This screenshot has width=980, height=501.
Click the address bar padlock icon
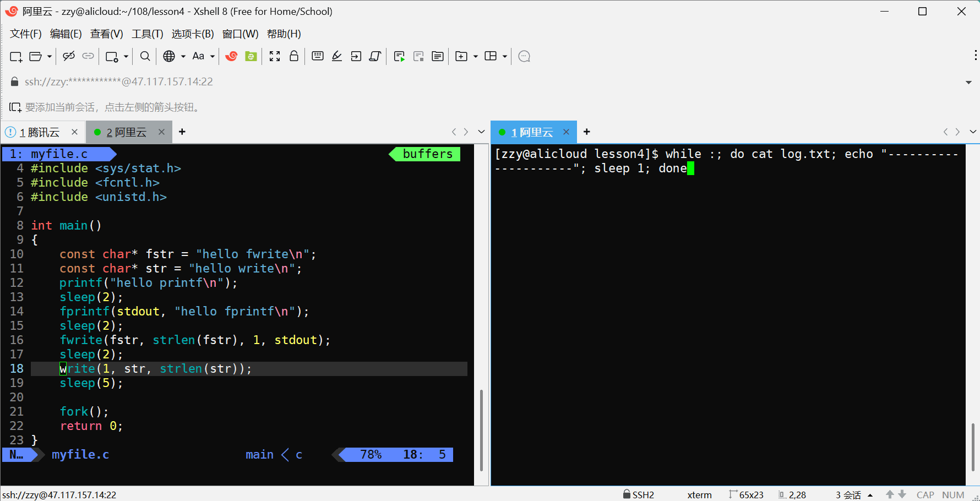click(x=15, y=82)
